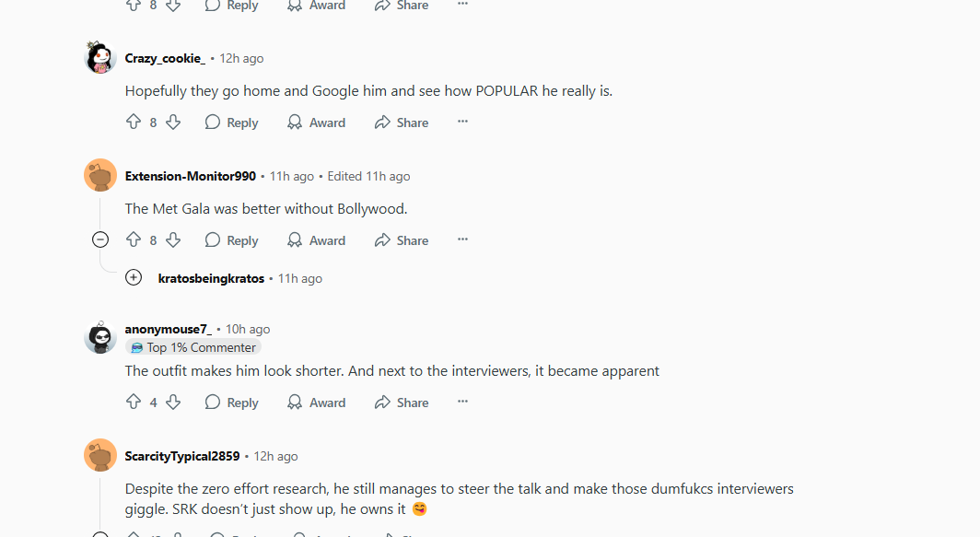Open more options on Extension-Monitor990's comment
Viewport: 980px width, 537px height.
pyautogui.click(x=462, y=239)
